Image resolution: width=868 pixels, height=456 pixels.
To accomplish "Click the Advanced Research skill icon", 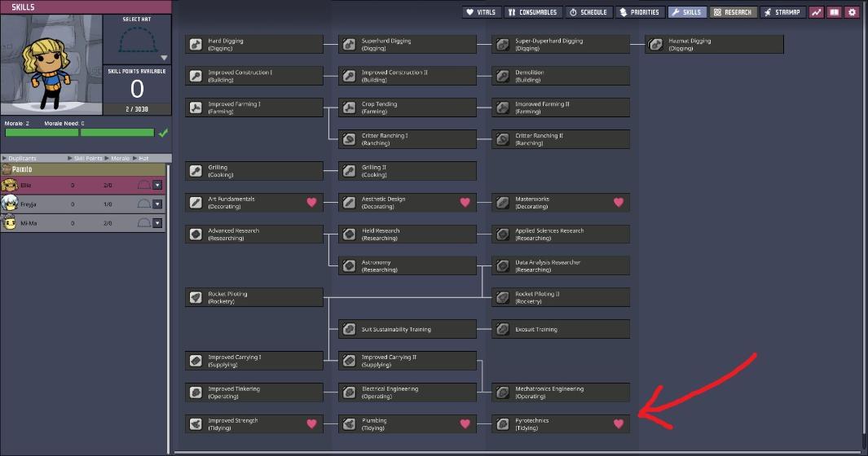I will (196, 234).
